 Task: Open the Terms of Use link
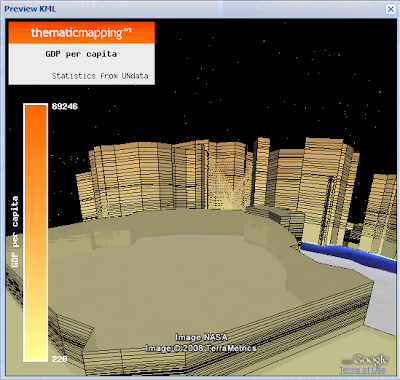[362, 370]
